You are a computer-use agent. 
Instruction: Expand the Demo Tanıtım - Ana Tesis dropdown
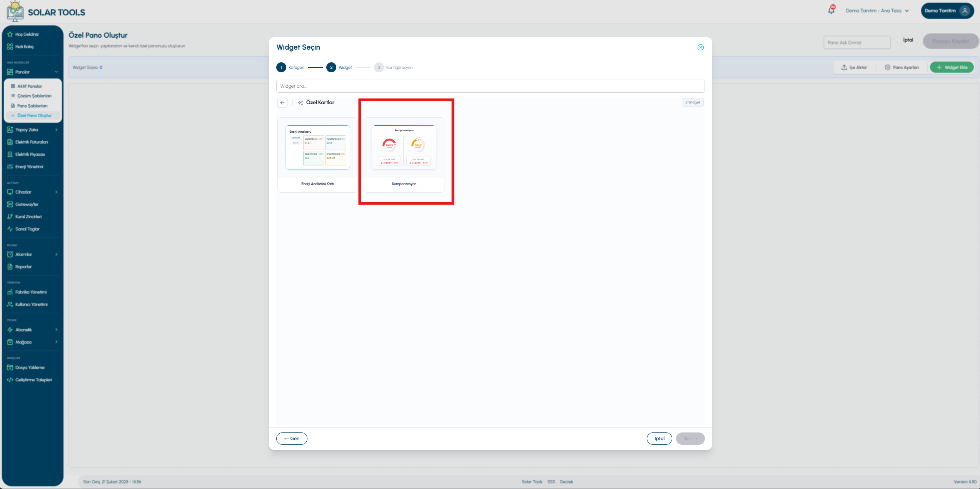pyautogui.click(x=877, y=11)
